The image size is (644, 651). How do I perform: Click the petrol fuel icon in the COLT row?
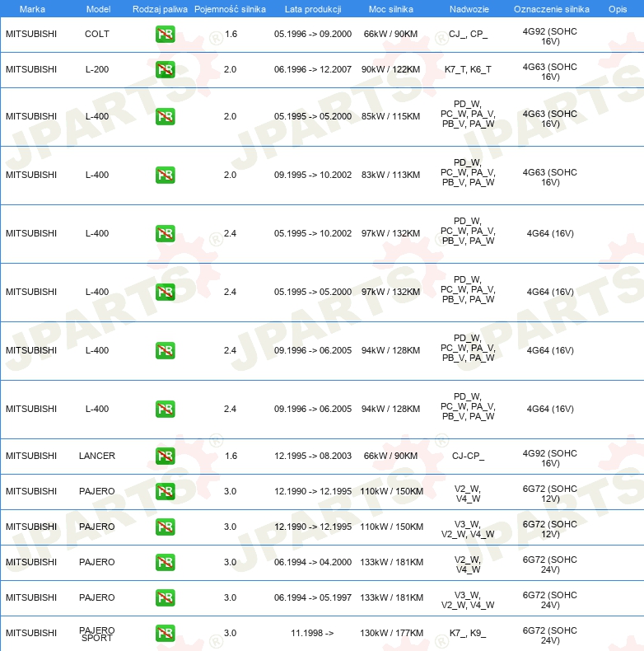[166, 34]
